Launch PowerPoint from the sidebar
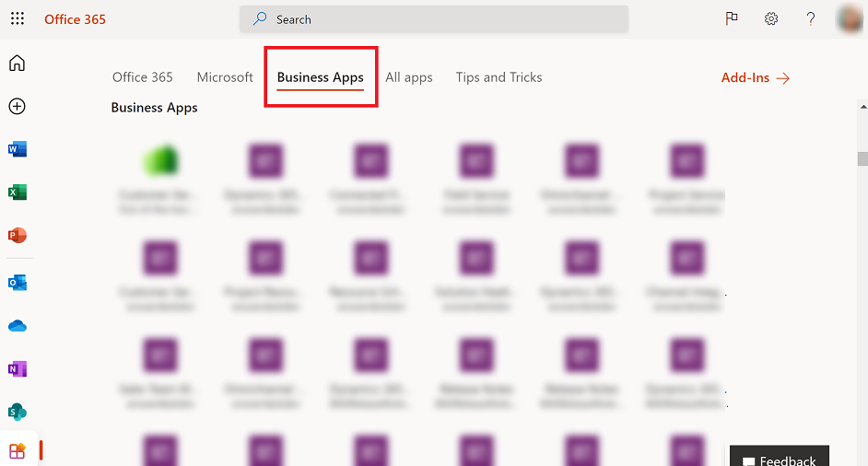868x466 pixels. click(18, 235)
